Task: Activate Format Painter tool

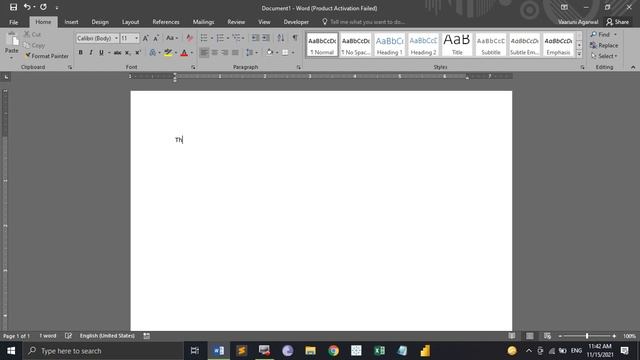Action: (46, 56)
